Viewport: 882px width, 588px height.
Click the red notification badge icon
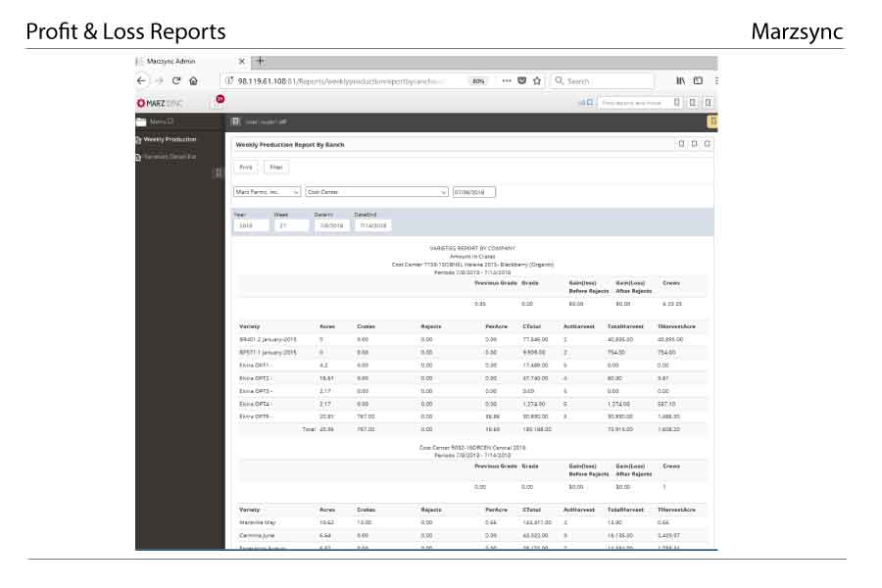point(220,99)
